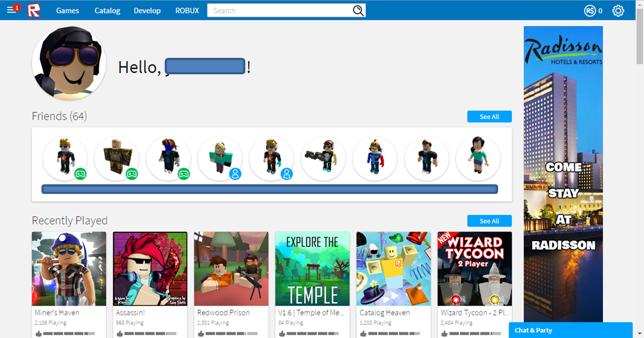This screenshot has height=338, width=644.
Task: Open Wizard Tycoon 2 Player thumbnail
Action: pos(475,269)
